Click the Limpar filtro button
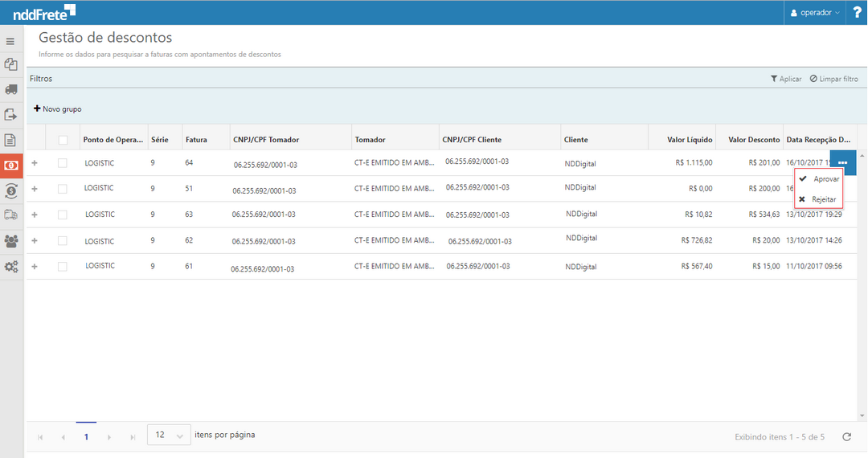Screen dimensions: 868x458 [833, 79]
